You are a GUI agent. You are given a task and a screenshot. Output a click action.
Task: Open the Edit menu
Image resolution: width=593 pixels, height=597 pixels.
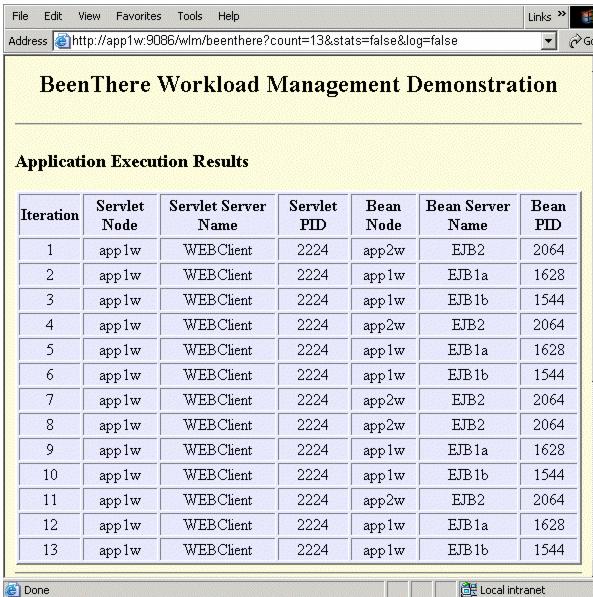tap(53, 16)
